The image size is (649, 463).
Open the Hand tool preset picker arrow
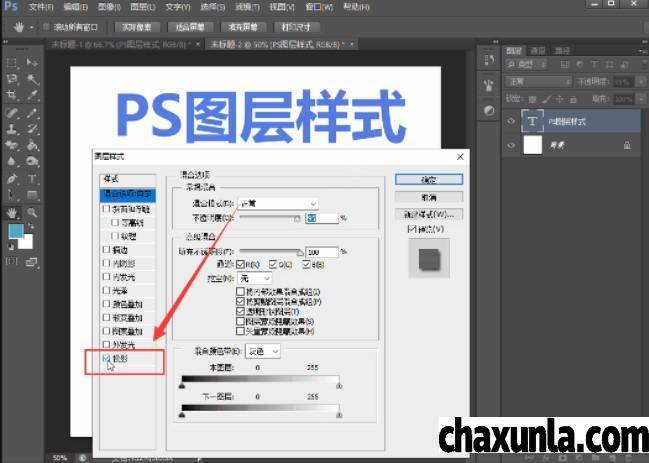tap(31, 27)
